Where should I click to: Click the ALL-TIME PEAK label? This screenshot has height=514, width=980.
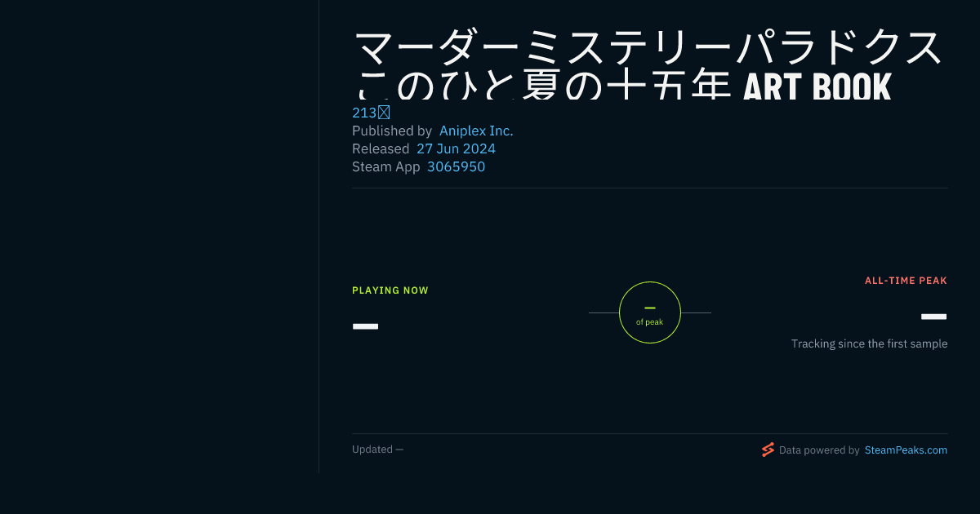906,281
